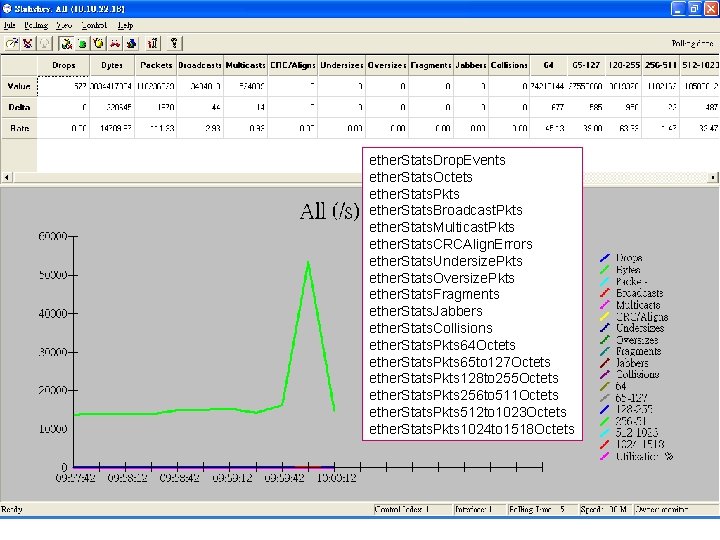Screen dimensions: 720x540
Task: Click the green block toolbar icon
Action: point(82,43)
